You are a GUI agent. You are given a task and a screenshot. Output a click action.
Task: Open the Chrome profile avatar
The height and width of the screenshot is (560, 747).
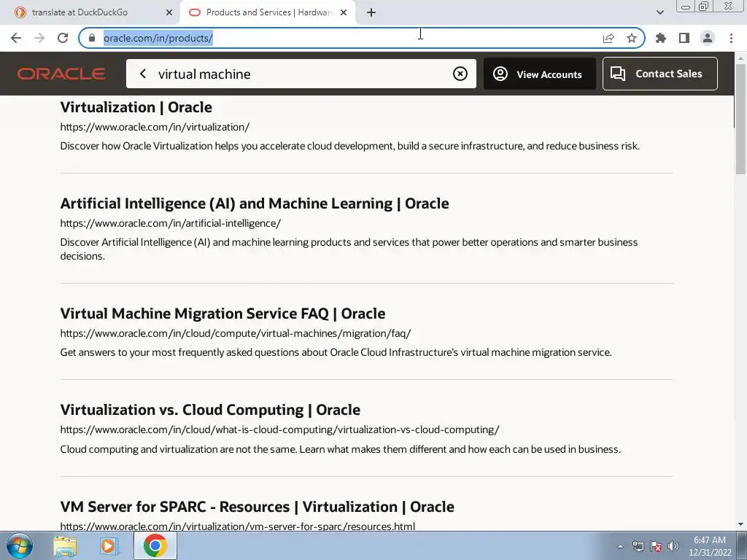[708, 38]
